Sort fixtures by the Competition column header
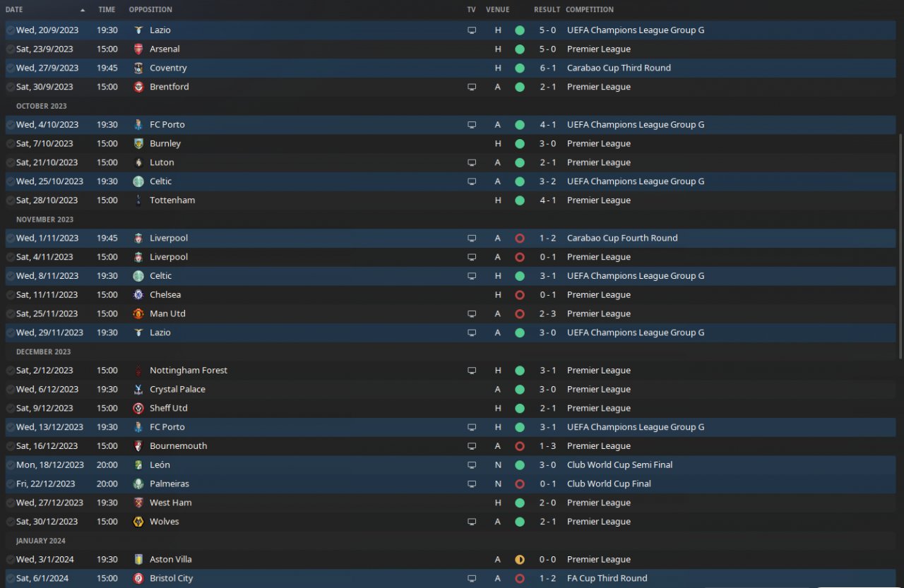The image size is (904, 588). (589, 10)
